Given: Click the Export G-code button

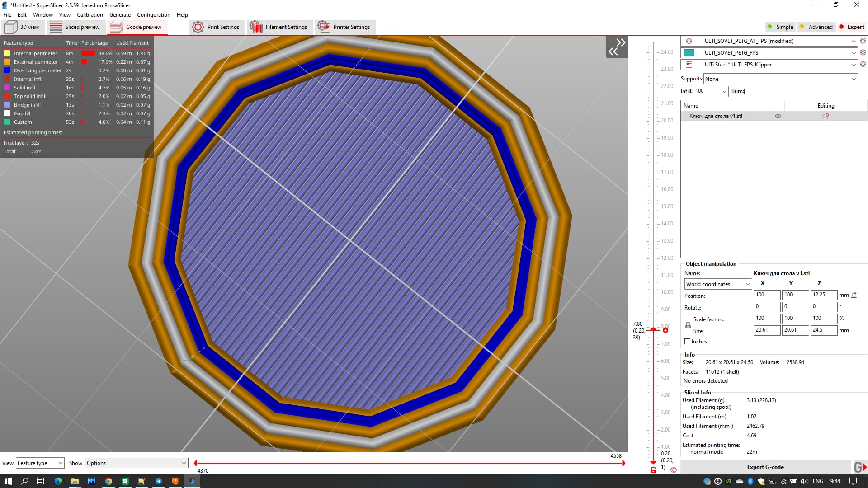Looking at the screenshot, I should [x=765, y=467].
